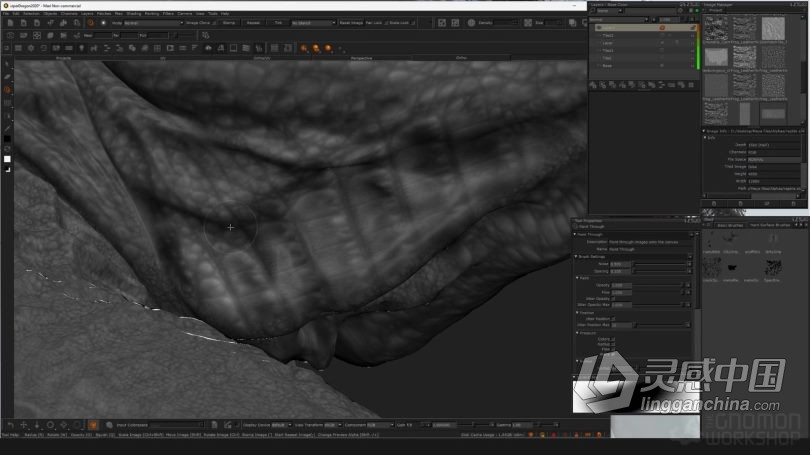The height and width of the screenshot is (455, 810).
Task: Click the search icon in Layers panel
Action: tap(593, 10)
